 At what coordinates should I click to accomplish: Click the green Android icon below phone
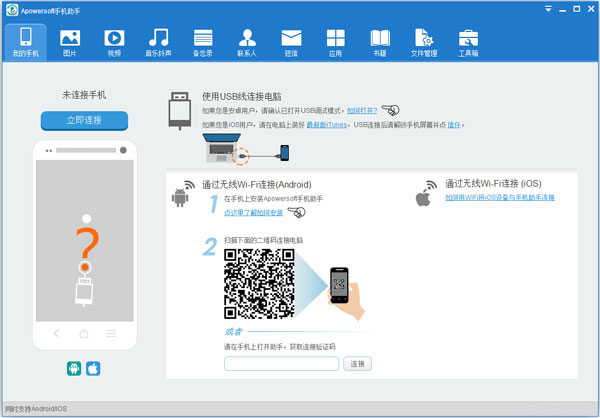click(74, 369)
